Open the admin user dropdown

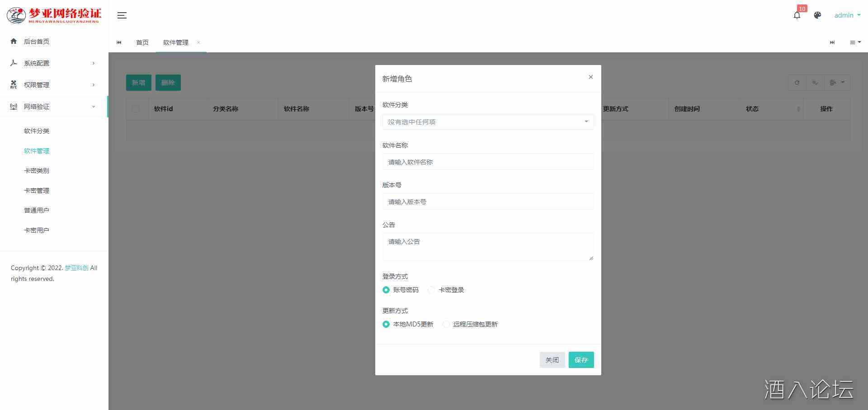pyautogui.click(x=847, y=15)
